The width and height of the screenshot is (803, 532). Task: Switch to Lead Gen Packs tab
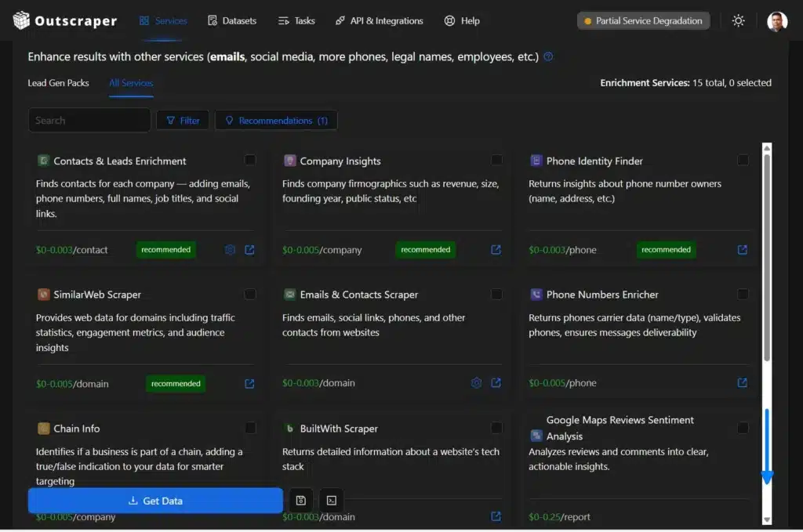click(58, 83)
